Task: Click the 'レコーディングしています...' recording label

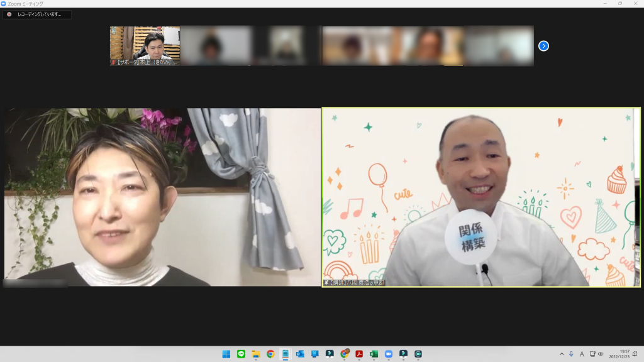Action: pos(42,14)
